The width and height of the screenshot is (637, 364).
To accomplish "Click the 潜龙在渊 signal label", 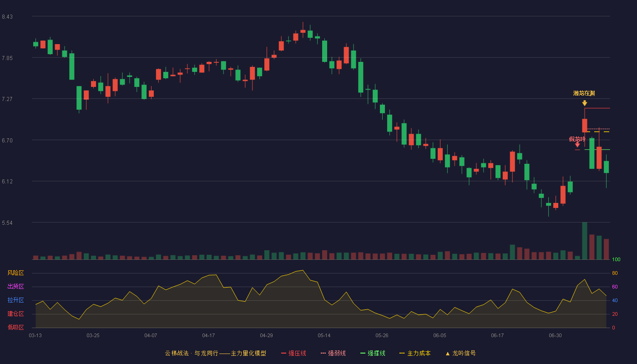I will 584,93.
